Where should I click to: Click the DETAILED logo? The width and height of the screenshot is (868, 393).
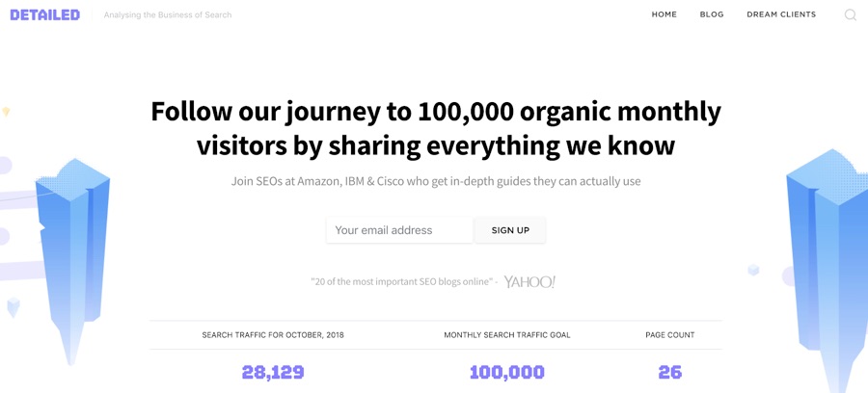tap(44, 14)
